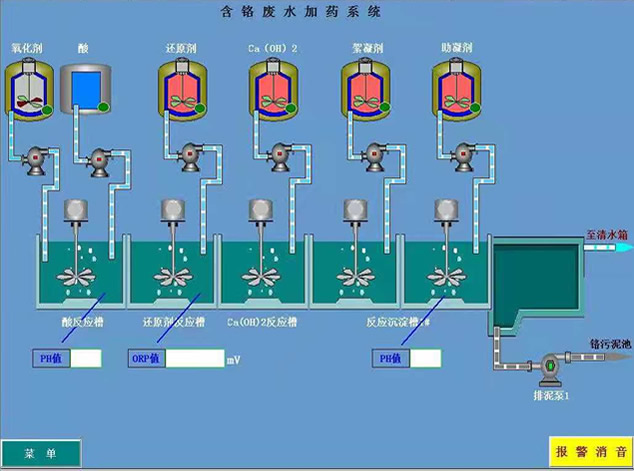
Task: Open the 菜单 menu
Action: pyautogui.click(x=41, y=453)
